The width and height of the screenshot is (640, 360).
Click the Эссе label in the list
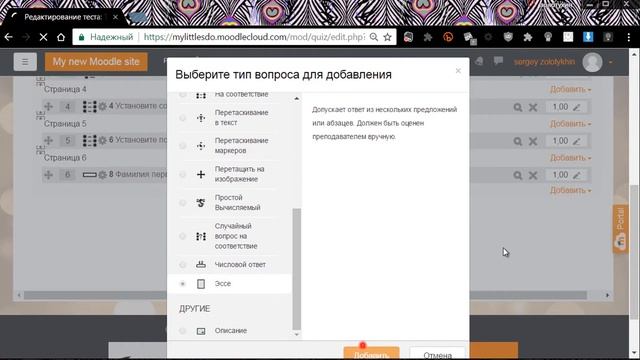click(x=223, y=284)
